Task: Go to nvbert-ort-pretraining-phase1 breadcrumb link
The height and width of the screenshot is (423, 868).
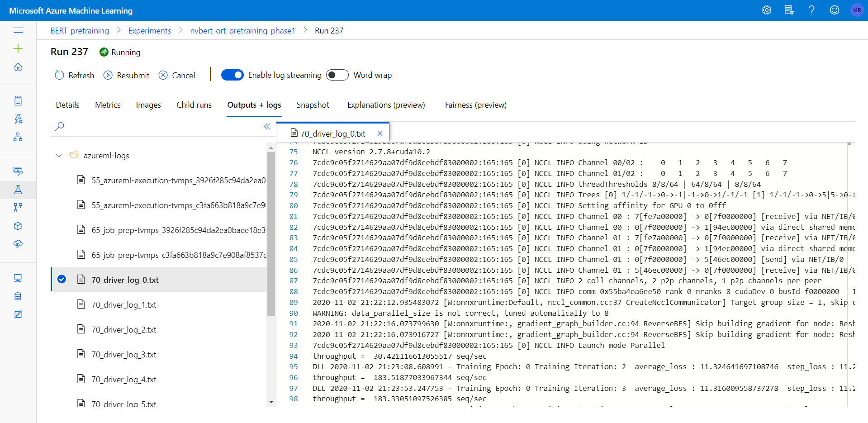Action: [x=242, y=31]
